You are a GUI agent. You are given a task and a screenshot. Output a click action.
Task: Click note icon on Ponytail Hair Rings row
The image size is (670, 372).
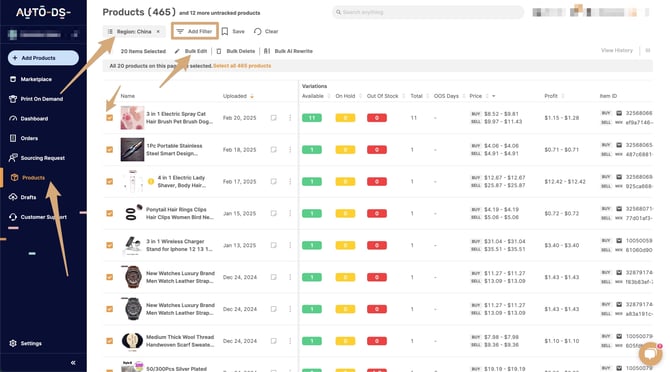[x=273, y=213]
